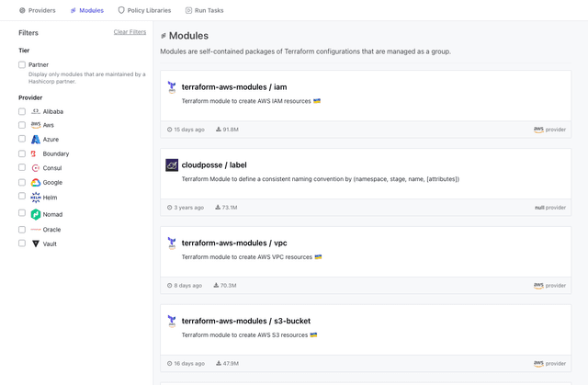
Task: Click "Terraform module to create AWS S3 resources"
Action: tap(244, 335)
